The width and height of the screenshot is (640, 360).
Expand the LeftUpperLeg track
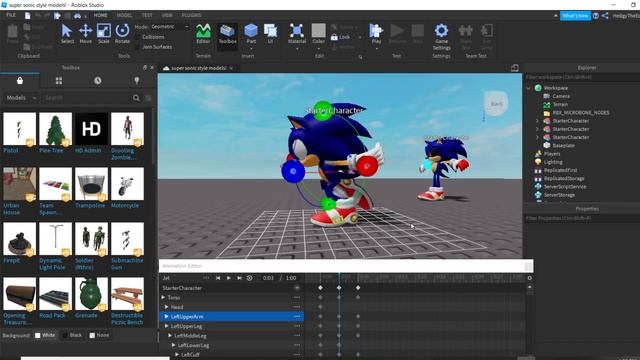point(167,326)
